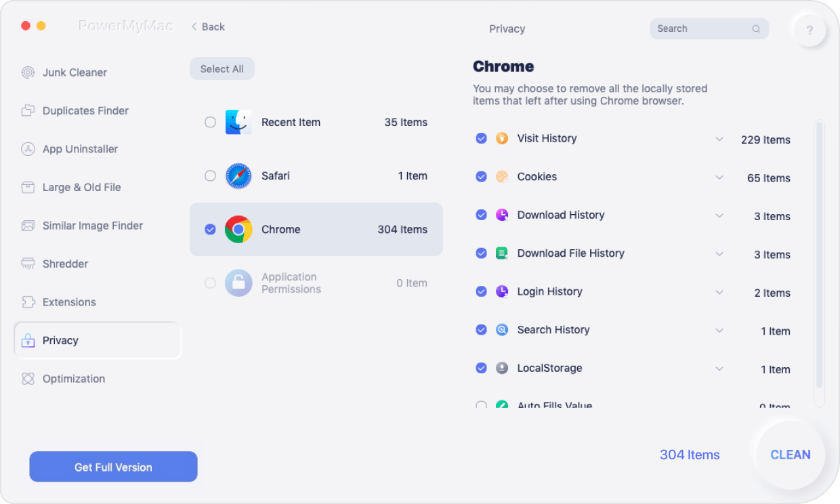The height and width of the screenshot is (504, 840).
Task: Uncheck the Visit History checkbox
Action: tap(481, 138)
